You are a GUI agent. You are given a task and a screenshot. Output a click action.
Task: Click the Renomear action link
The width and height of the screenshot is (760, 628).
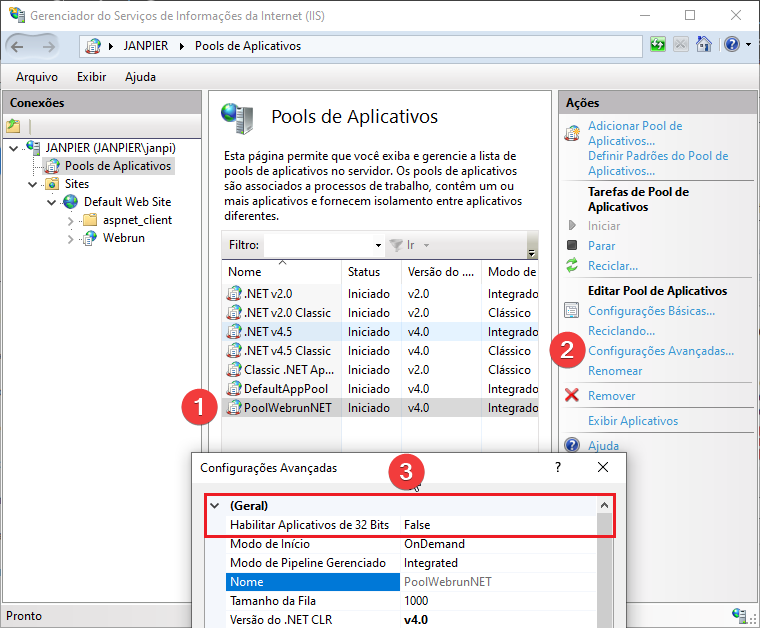[615, 371]
